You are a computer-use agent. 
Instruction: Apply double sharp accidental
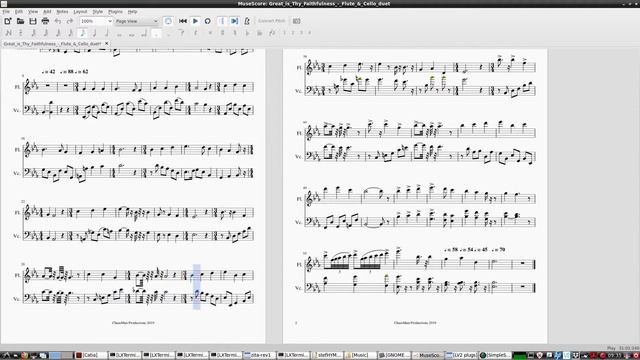[x=210, y=33]
